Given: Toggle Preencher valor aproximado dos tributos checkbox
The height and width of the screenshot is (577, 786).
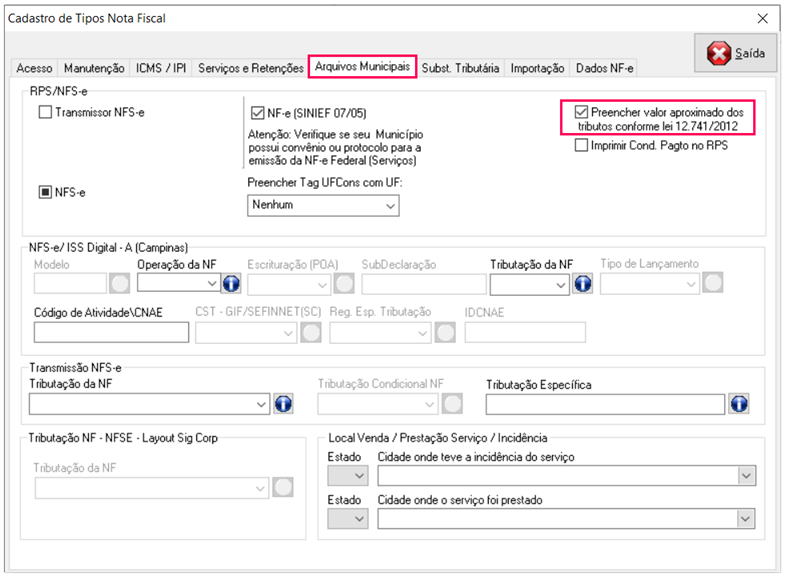Looking at the screenshot, I should 582,113.
